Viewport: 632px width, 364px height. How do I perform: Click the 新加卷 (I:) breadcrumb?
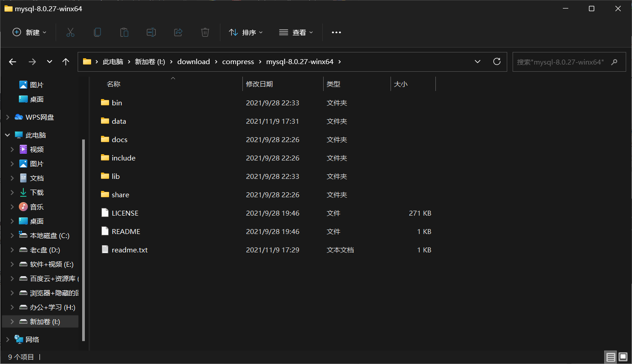(x=150, y=61)
